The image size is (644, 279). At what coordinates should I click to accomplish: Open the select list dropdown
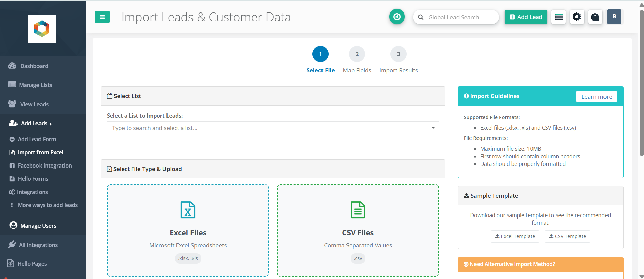pos(273,128)
